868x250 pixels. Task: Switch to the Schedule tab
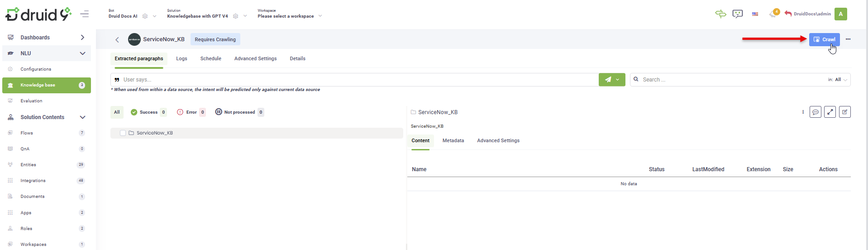210,59
